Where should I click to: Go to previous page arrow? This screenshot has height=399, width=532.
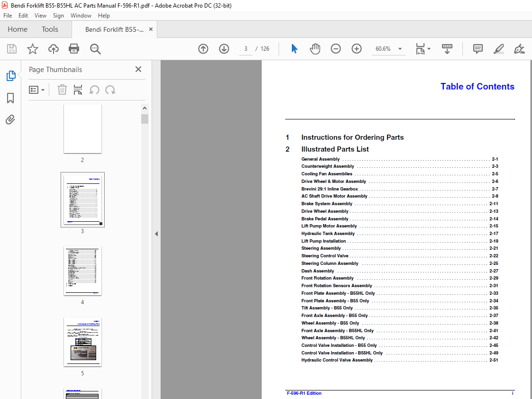(203, 49)
